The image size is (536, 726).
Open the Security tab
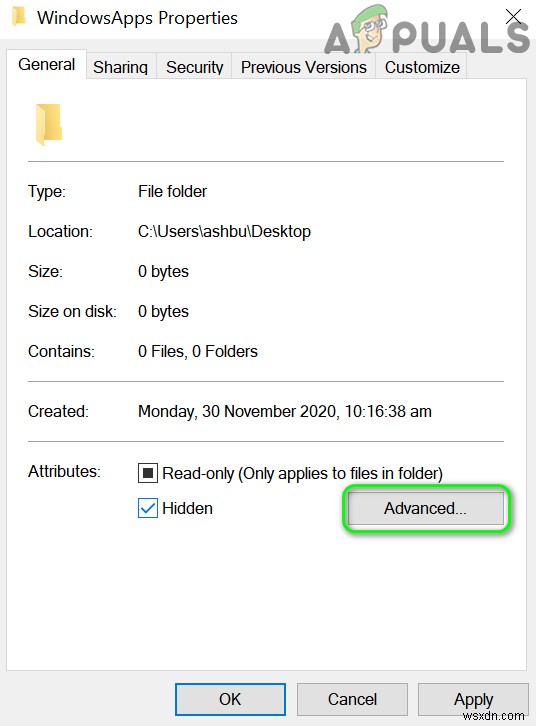tap(194, 67)
